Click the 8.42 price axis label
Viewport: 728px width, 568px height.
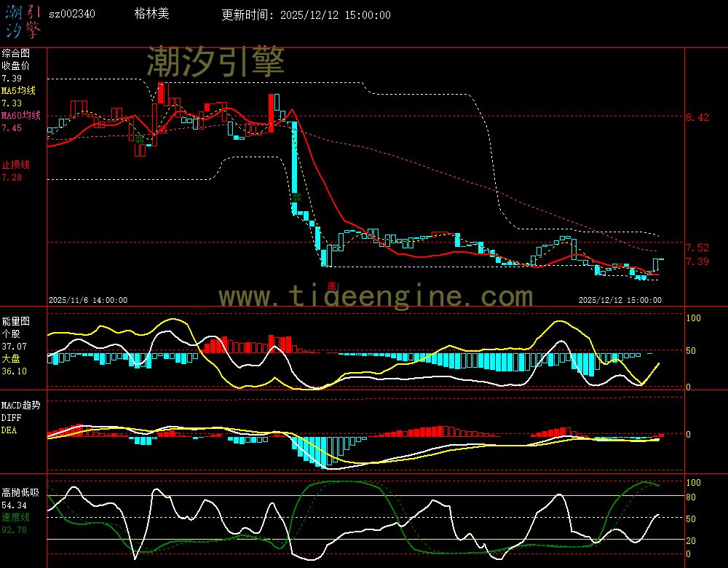697,117
